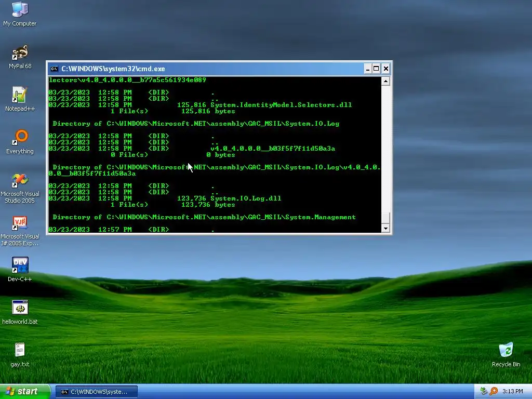532x399 pixels.
Task: Click the console vertical scrollbar thumb
Action: pyautogui.click(x=385, y=218)
